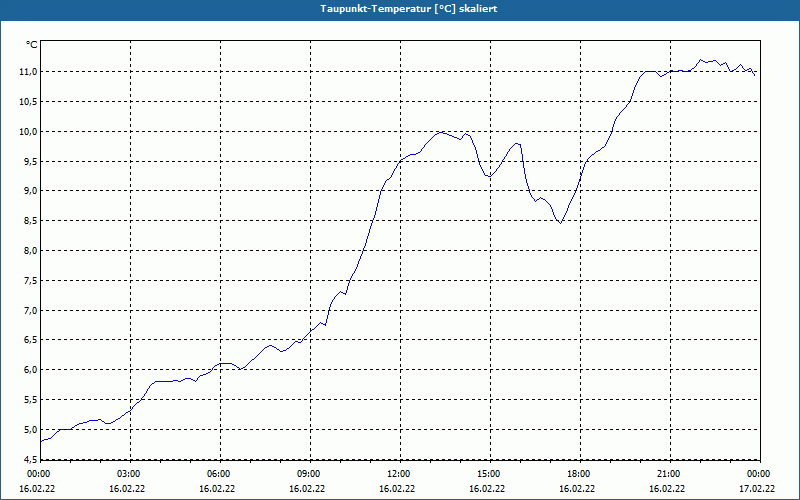Click the curve's minimum dip near 17:20
Viewport: 800px width, 500px height.
point(561,223)
